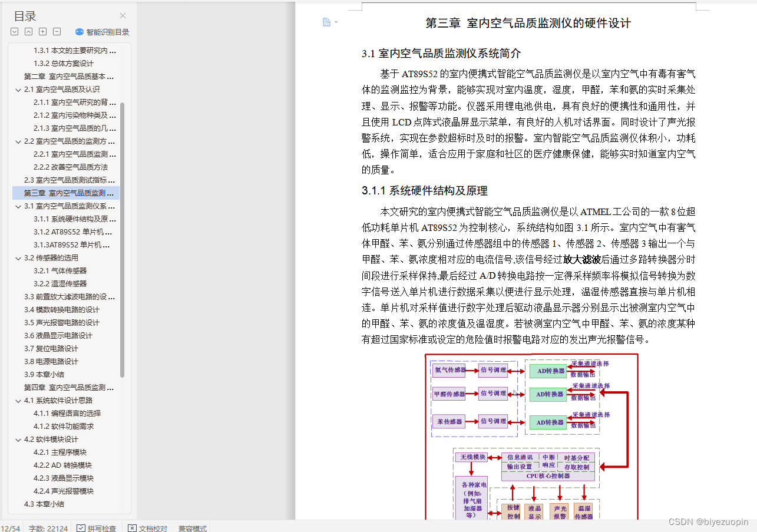
Task: Jump to 3.8 电源电路设计 entry
Action: click(51, 362)
